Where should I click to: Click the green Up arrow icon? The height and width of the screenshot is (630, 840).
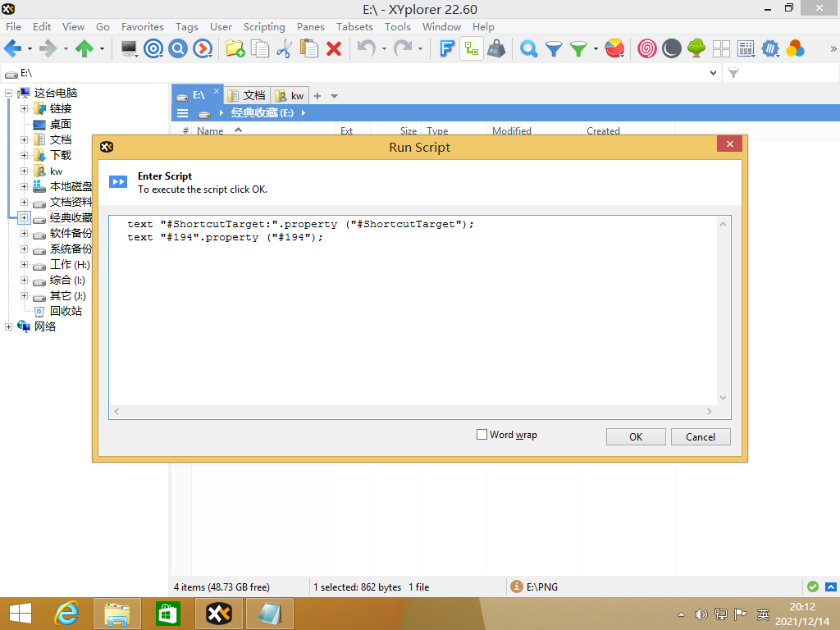tap(84, 49)
